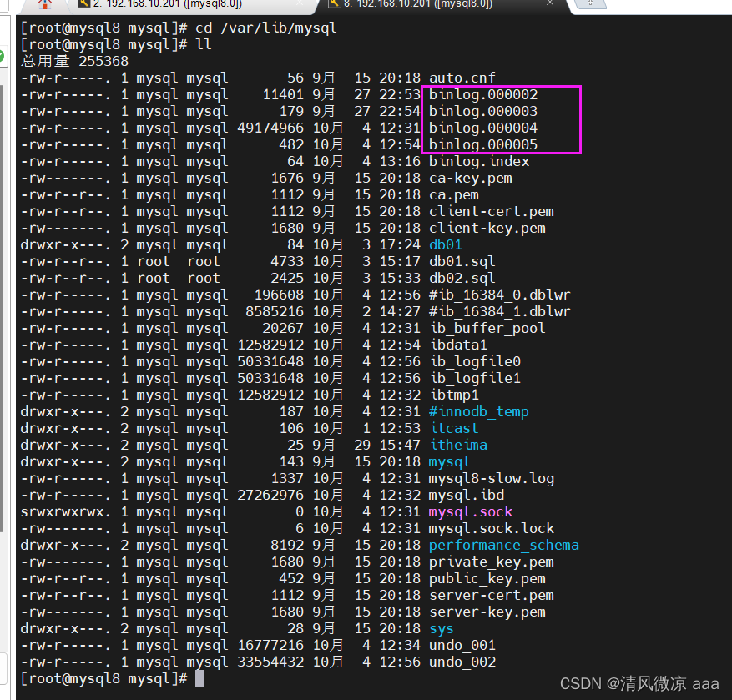The height and width of the screenshot is (700, 732).
Task: Click the ib_logfile1 file name
Action: (x=475, y=379)
